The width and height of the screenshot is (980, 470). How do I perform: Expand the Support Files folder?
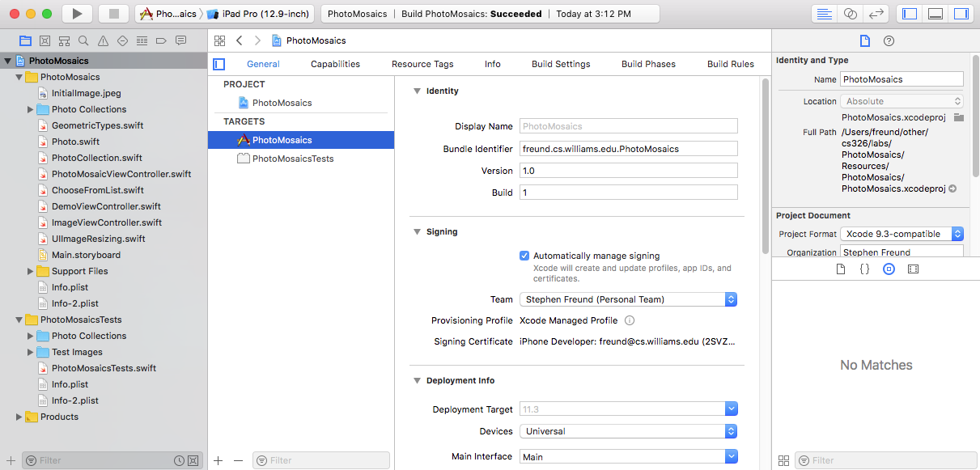[x=31, y=271]
